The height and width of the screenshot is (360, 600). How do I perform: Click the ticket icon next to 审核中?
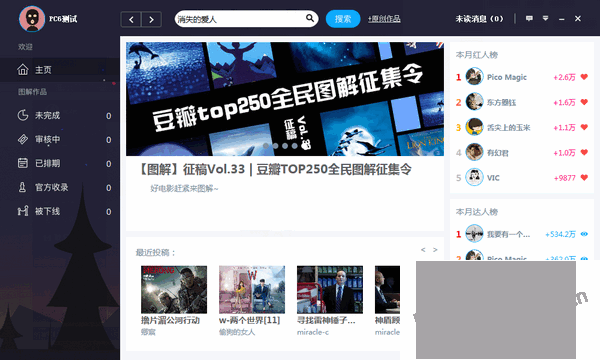[23, 139]
